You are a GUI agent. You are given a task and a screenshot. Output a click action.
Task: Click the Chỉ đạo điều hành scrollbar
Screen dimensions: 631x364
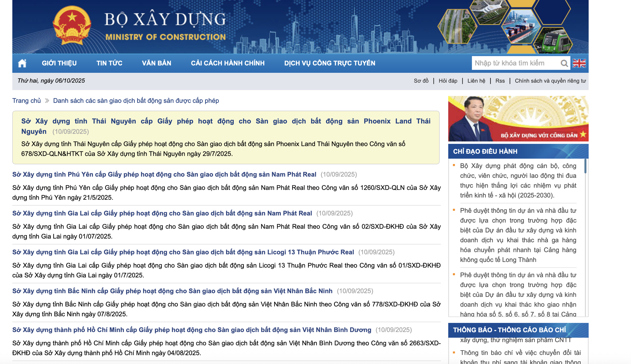click(585, 166)
